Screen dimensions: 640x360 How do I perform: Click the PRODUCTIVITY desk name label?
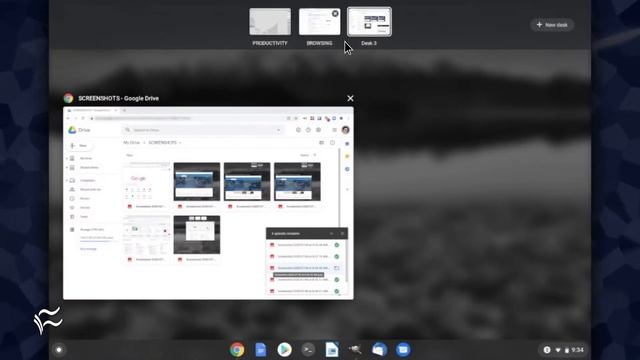pyautogui.click(x=270, y=43)
